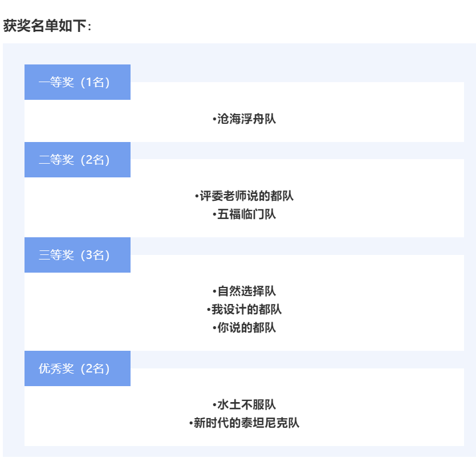
Task: Select the 优秀奖（2名） blue label
Action: click(x=77, y=368)
